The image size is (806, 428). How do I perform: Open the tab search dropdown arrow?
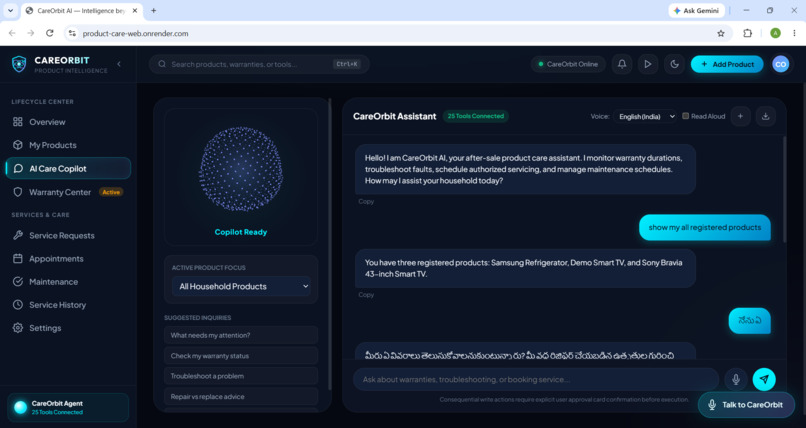point(10,10)
